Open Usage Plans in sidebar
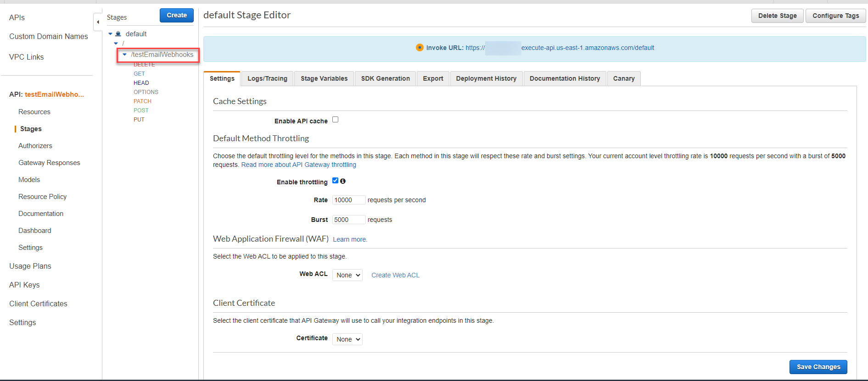Screen dimensions: 868x381 [x=30, y=266]
